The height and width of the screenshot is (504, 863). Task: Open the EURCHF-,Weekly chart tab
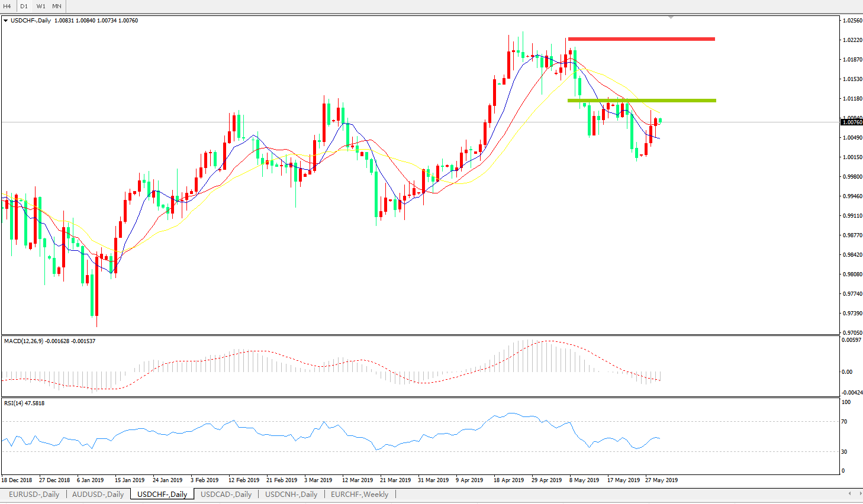[x=359, y=495]
